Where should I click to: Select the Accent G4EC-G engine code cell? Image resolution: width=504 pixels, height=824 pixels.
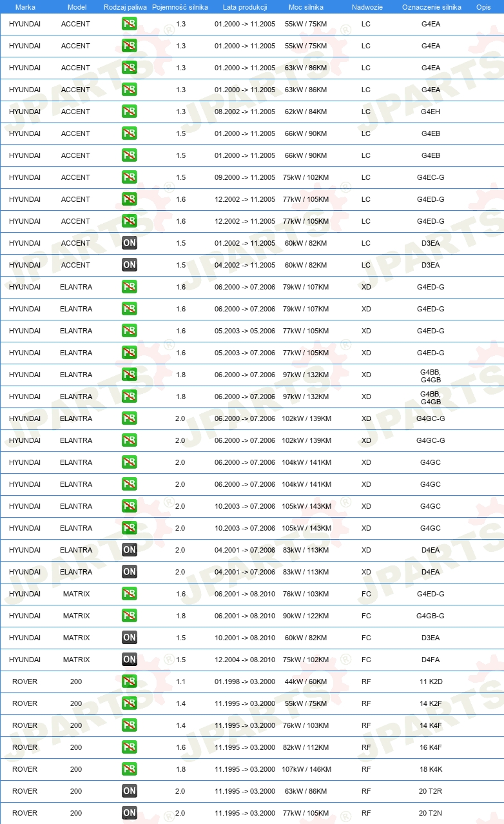click(431, 177)
